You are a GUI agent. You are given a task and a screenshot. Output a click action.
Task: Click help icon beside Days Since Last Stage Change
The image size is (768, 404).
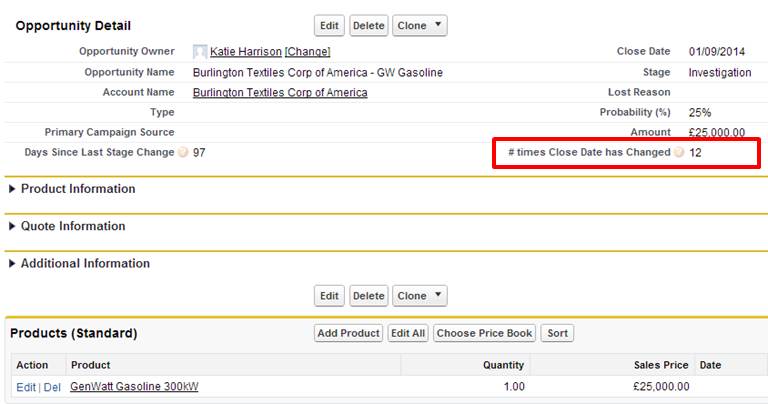(182, 153)
